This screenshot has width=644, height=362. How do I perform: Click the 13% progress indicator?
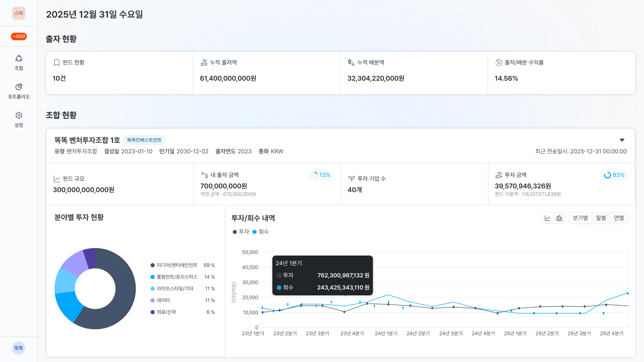coord(321,175)
